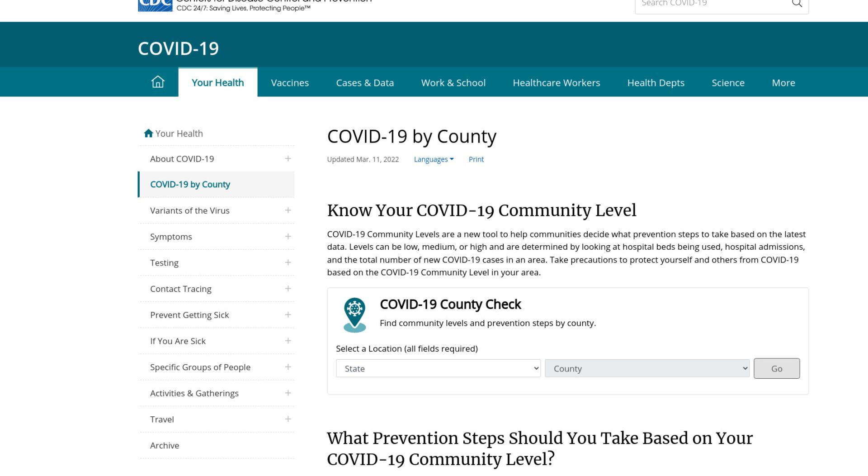Image resolution: width=868 pixels, height=476 pixels.
Task: Open COVID-19 by County sidebar link
Action: pos(190,184)
